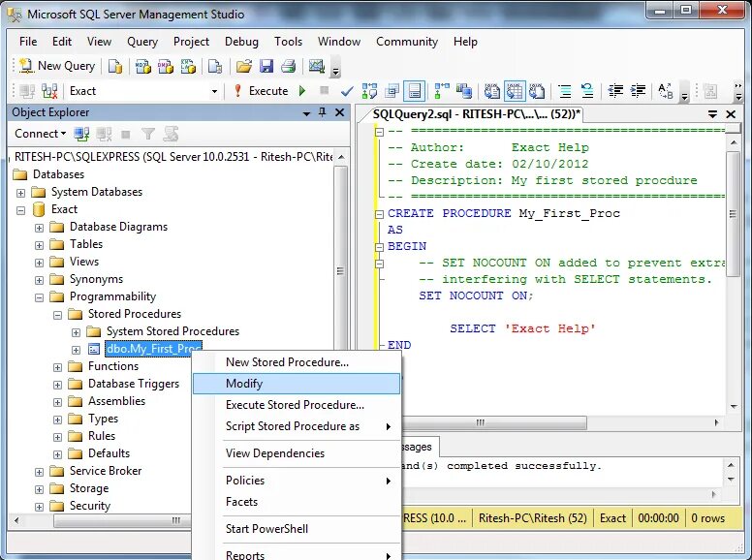Open an Analysis Services DMX Query

(166, 66)
